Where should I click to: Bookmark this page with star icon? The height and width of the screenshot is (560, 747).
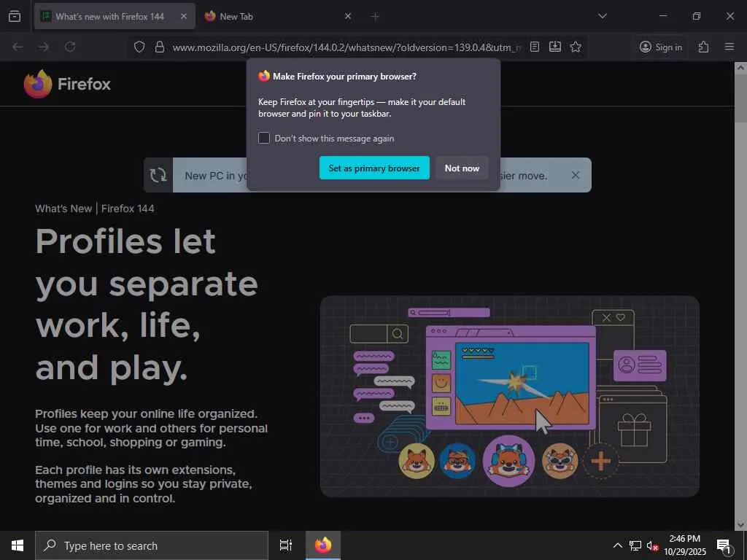576,47
